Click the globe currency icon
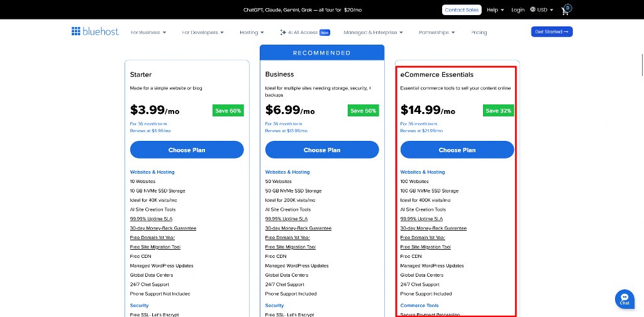 533,9
